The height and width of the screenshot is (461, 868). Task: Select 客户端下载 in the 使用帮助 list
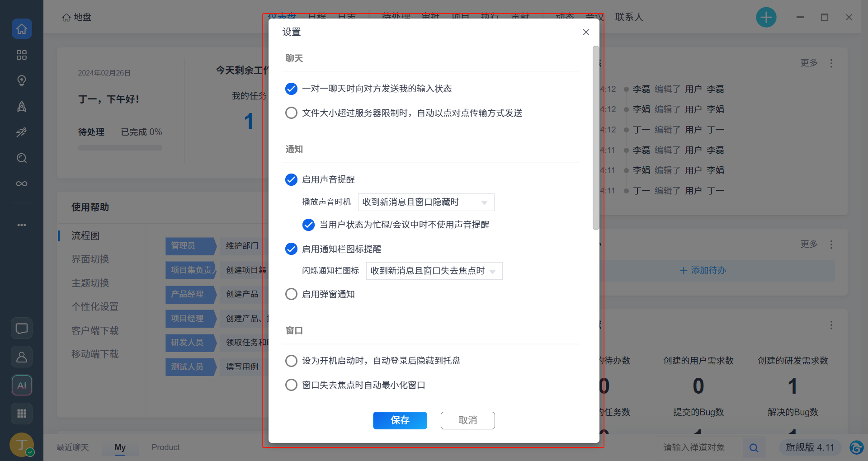tap(95, 330)
